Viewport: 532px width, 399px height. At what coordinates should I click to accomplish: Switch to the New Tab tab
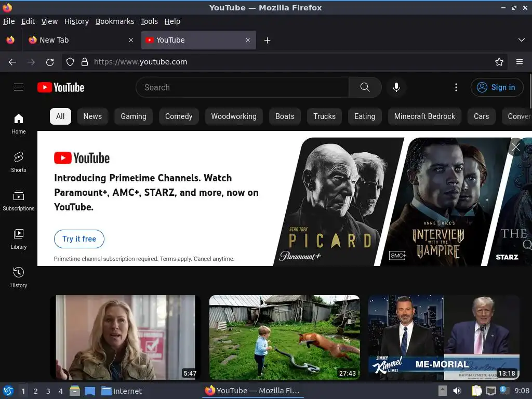81,40
